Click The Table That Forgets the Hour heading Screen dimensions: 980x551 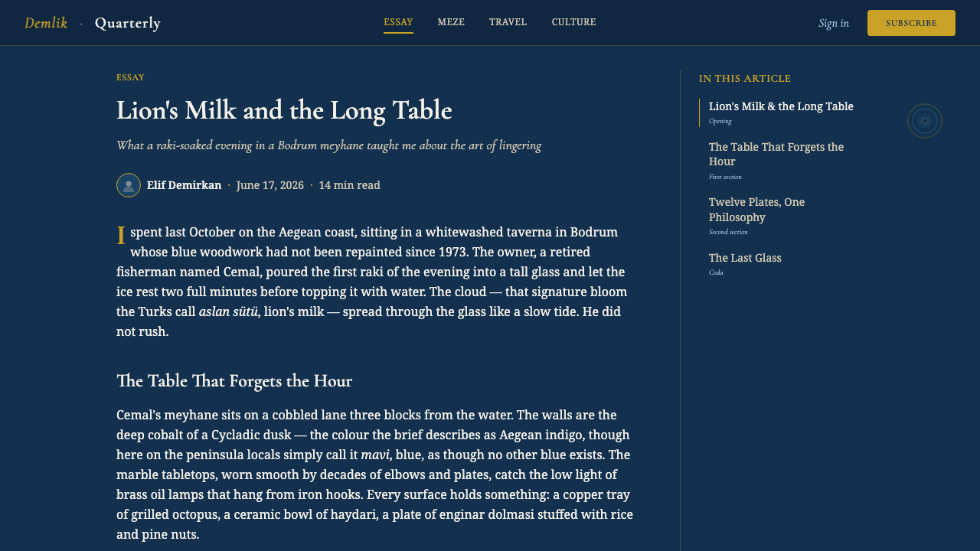pos(234,381)
